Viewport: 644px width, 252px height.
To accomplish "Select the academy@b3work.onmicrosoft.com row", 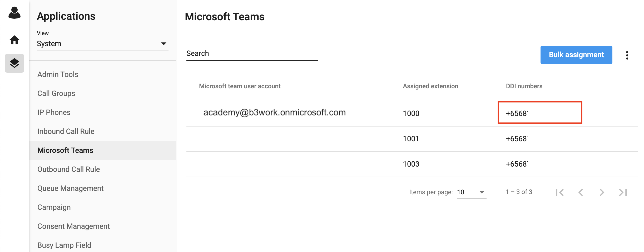I will point(412,114).
